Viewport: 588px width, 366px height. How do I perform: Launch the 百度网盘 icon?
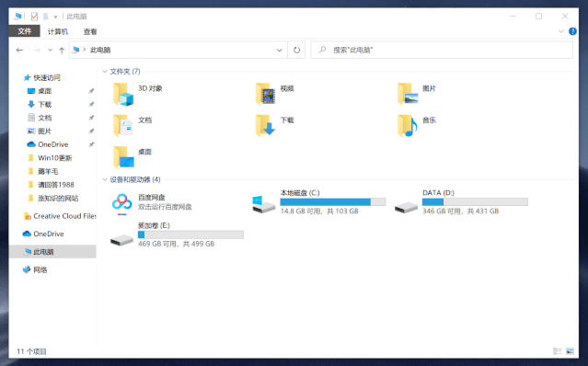(x=121, y=202)
